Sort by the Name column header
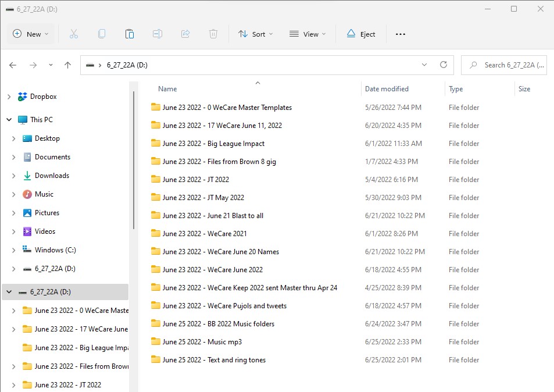The height and width of the screenshot is (392, 554). [x=167, y=89]
